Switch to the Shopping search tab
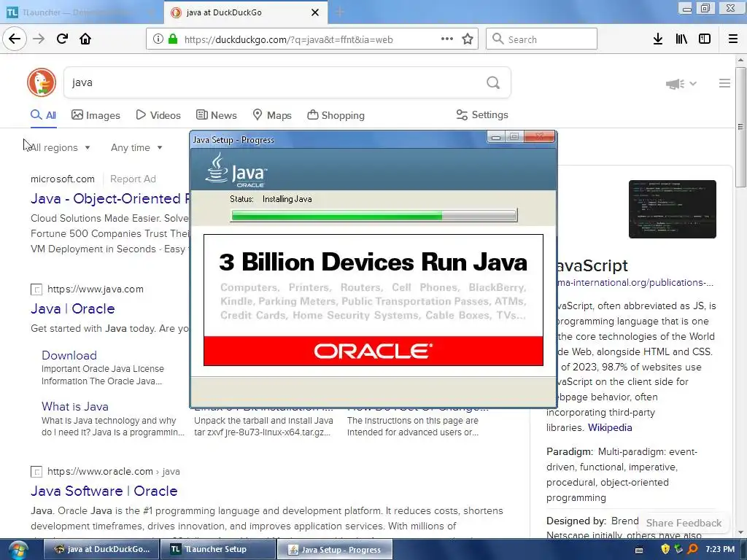This screenshot has height=560, width=747. (x=336, y=115)
